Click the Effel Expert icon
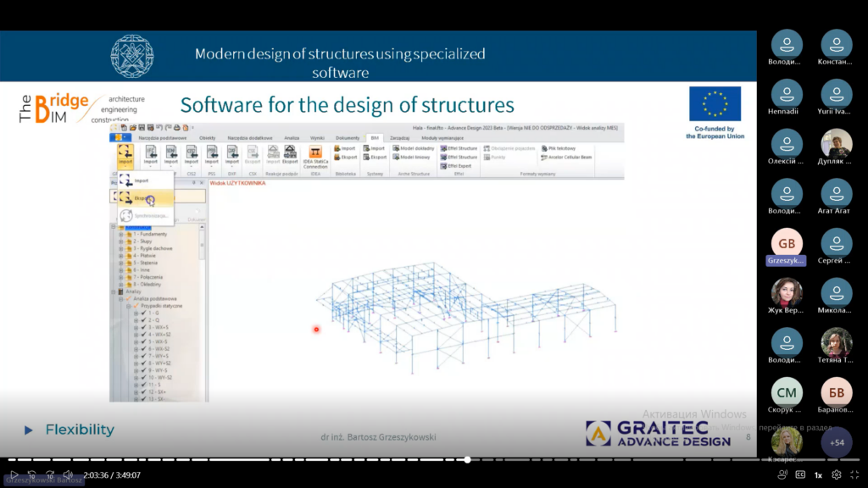This screenshot has width=868, height=488. coord(458,166)
